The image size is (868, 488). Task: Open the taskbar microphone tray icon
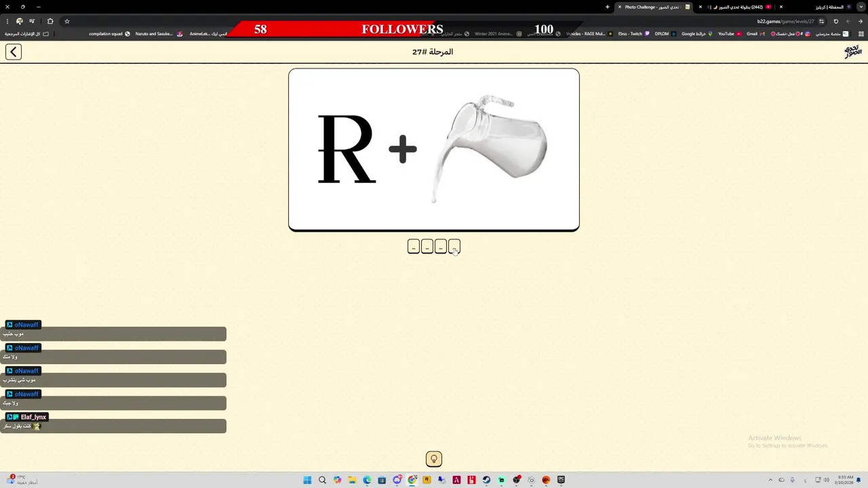(792, 480)
